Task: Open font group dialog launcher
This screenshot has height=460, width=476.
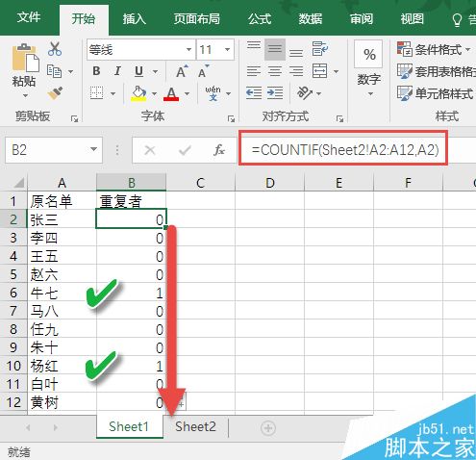Action: 231,119
